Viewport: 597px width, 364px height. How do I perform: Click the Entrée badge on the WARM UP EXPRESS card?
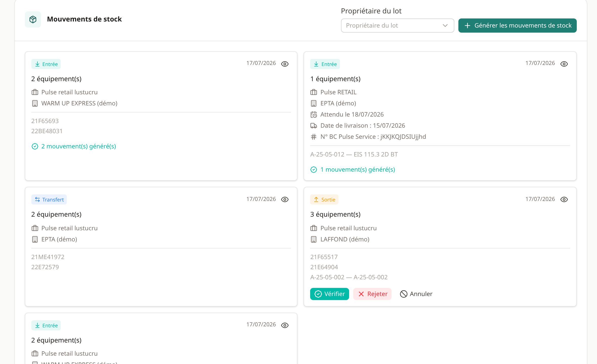tap(46, 64)
